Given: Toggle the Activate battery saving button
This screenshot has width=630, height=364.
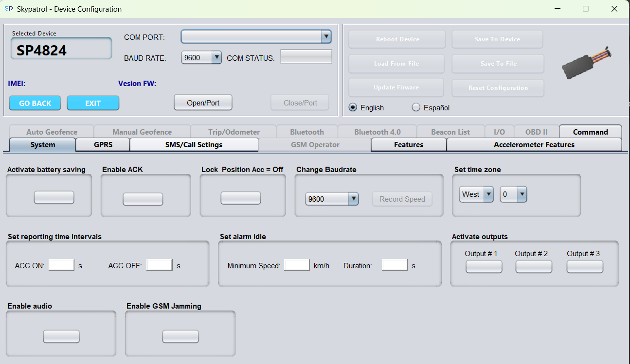Looking at the screenshot, I should click(x=54, y=197).
